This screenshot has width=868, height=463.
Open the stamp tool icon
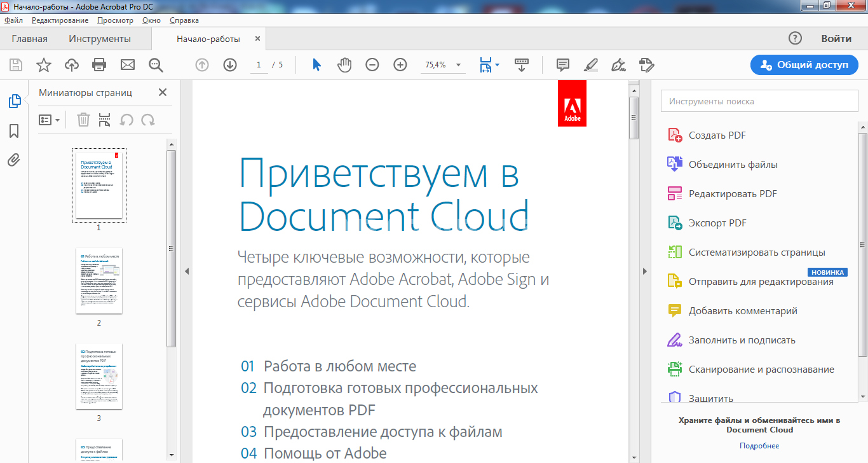647,65
